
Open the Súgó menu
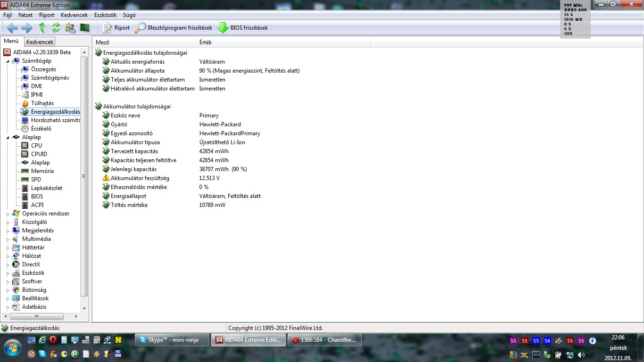pos(129,15)
